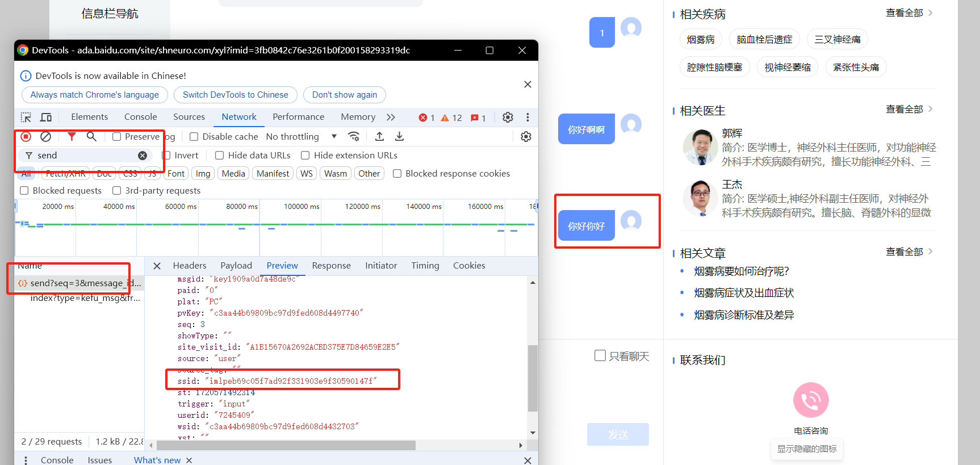Export HAR file download icon
The image size is (980, 465).
coord(400,136)
